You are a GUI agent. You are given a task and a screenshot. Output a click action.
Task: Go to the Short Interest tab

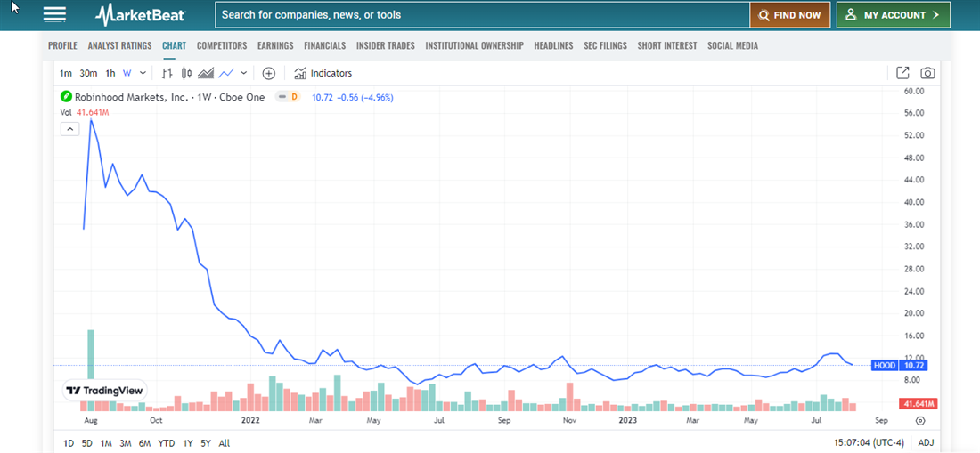point(666,45)
